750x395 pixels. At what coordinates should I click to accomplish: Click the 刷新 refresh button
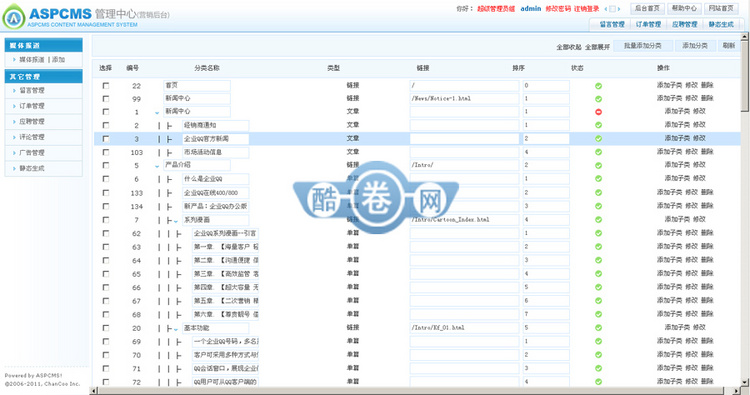click(x=728, y=46)
